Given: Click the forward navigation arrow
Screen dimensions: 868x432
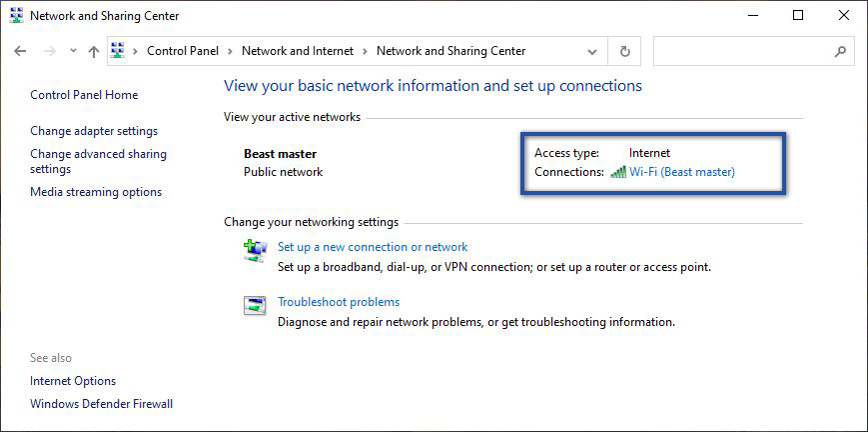Looking at the screenshot, I should pyautogui.click(x=47, y=51).
